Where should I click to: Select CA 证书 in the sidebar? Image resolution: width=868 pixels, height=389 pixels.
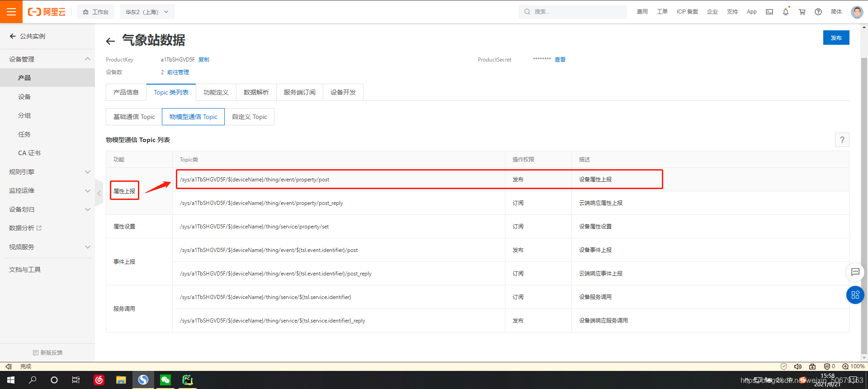(47, 153)
